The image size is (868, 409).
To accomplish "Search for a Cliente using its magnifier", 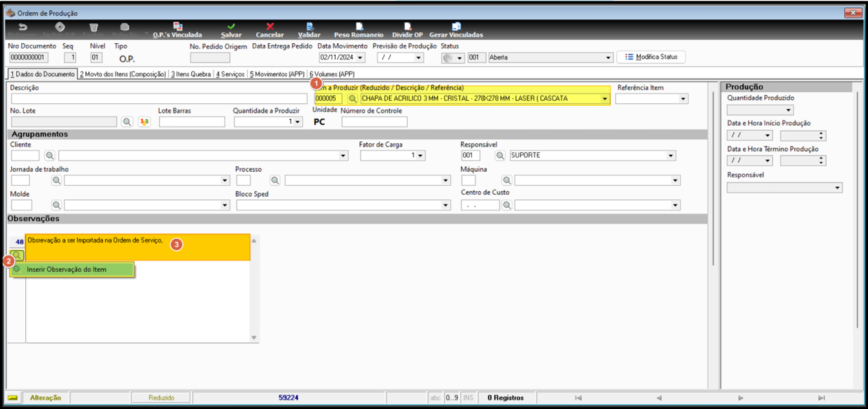I will click(x=50, y=155).
